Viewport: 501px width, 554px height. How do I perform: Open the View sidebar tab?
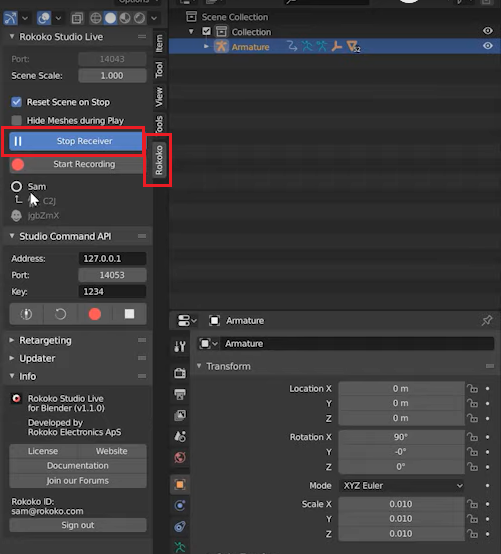(x=159, y=96)
